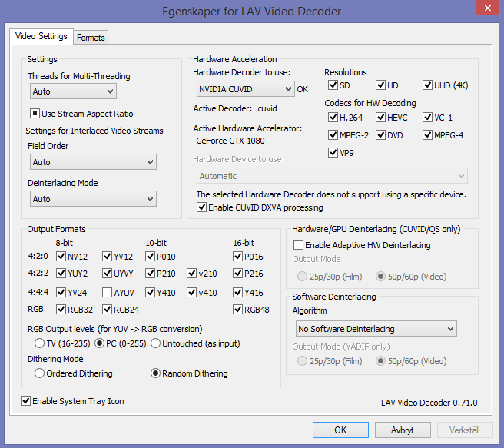Disable H.264 hardware decoding
This screenshot has width=504, height=448.
point(333,118)
